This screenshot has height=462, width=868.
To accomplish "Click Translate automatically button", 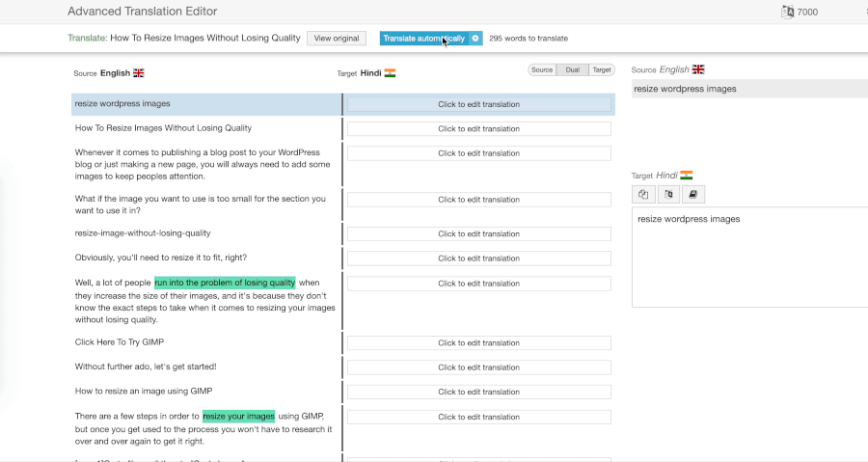I will point(424,39).
